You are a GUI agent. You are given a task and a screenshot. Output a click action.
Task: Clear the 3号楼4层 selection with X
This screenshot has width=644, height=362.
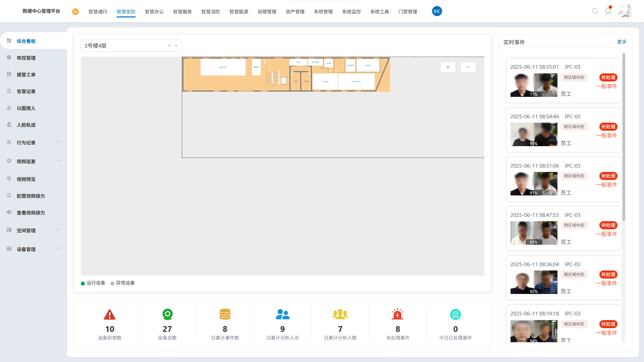coord(169,46)
